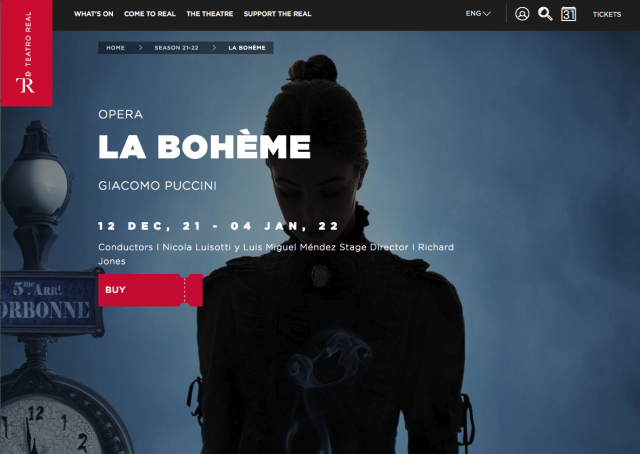
Task: Open the user account icon
Action: click(522, 14)
